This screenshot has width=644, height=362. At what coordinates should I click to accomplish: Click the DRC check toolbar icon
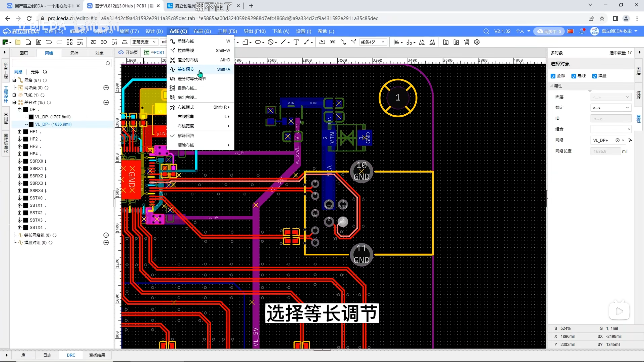(x=332, y=42)
